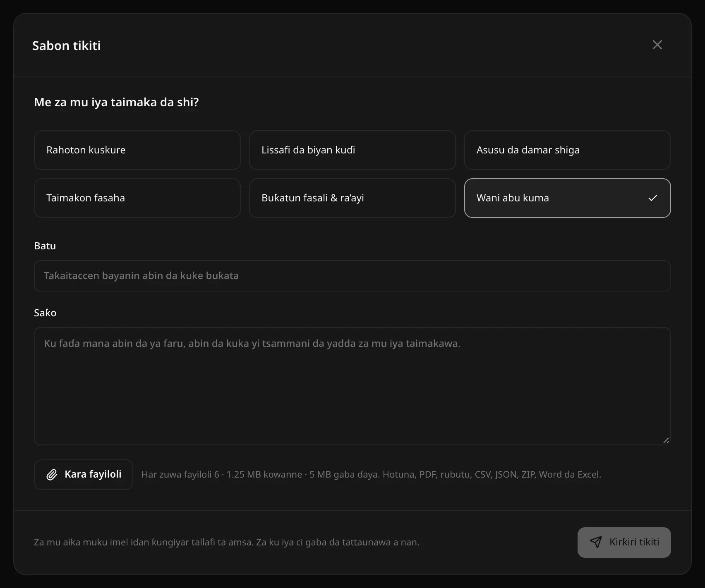Click the 'Me za mu iya taimaka da shi?' heading
This screenshot has height=588, width=705.
coord(116,102)
